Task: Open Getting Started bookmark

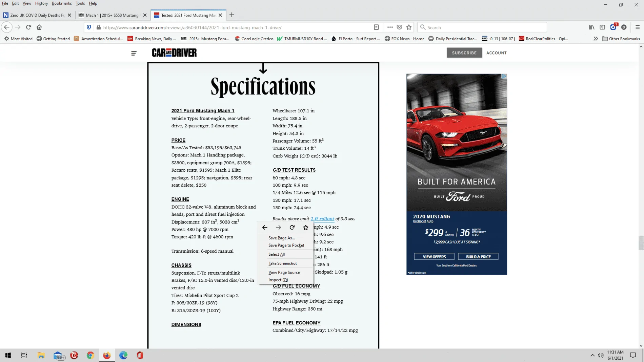Action: (x=53, y=39)
